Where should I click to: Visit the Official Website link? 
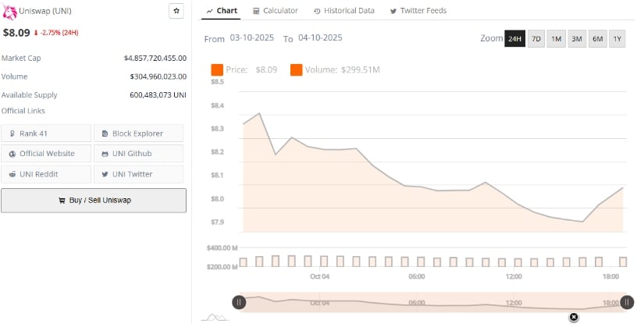click(46, 154)
